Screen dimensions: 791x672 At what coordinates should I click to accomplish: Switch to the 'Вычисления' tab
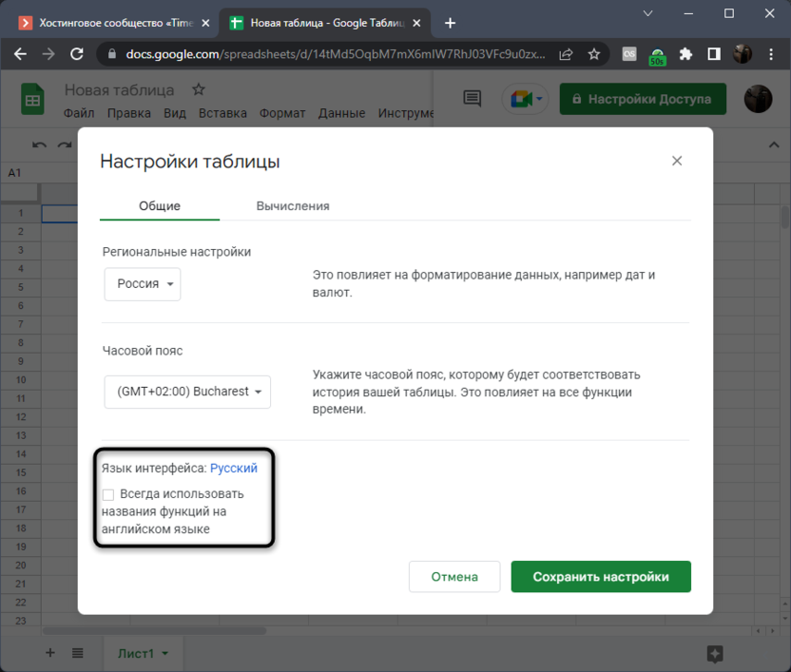pos(293,205)
